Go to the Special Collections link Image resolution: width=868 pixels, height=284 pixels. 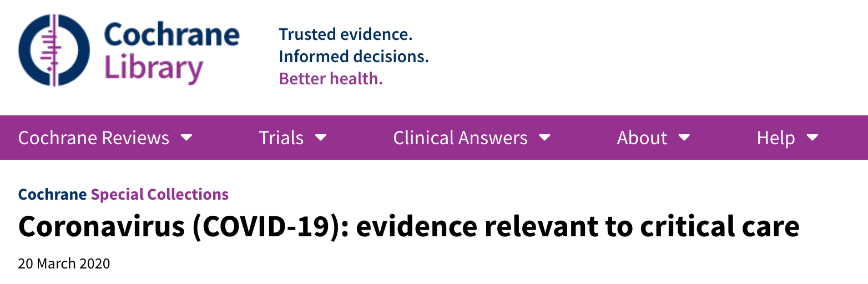click(x=160, y=195)
